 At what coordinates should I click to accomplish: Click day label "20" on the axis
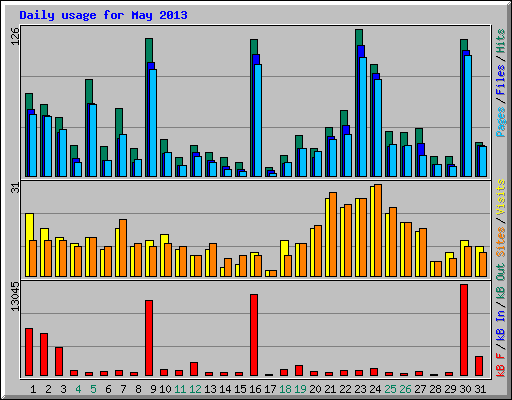[x=315, y=389]
